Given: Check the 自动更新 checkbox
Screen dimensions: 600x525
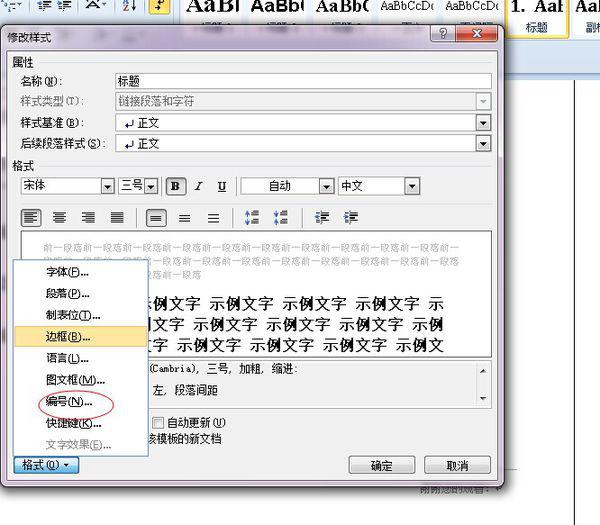Looking at the screenshot, I should [158, 423].
